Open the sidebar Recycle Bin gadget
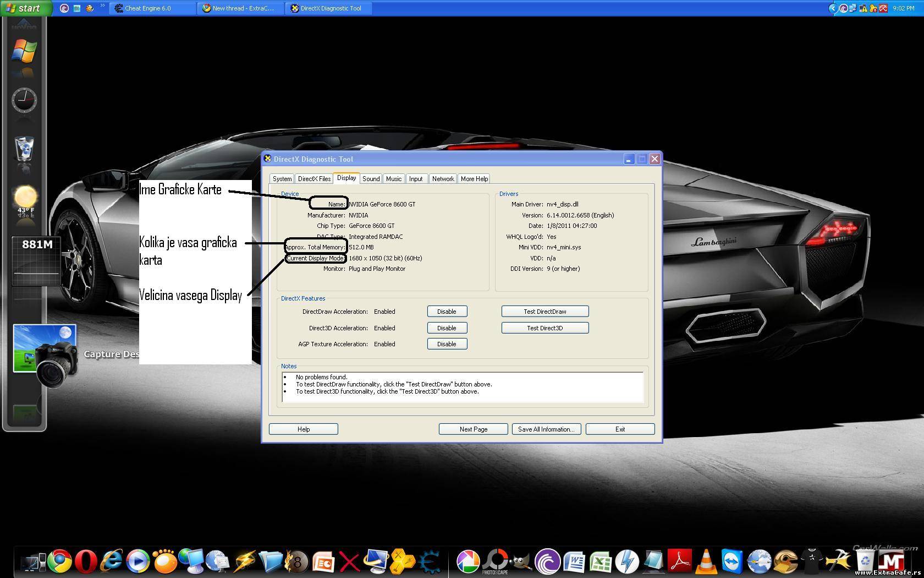Screen dimensions: 924x578 tap(24, 149)
